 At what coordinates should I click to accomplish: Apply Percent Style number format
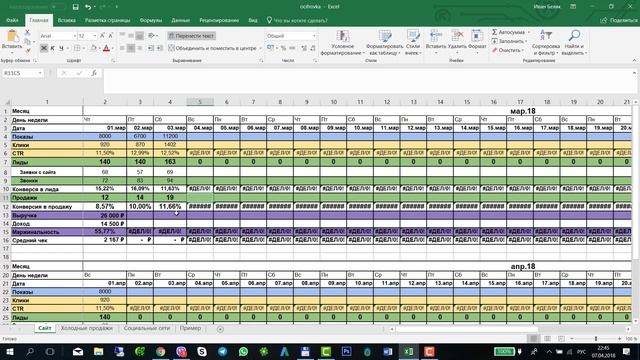click(283, 48)
